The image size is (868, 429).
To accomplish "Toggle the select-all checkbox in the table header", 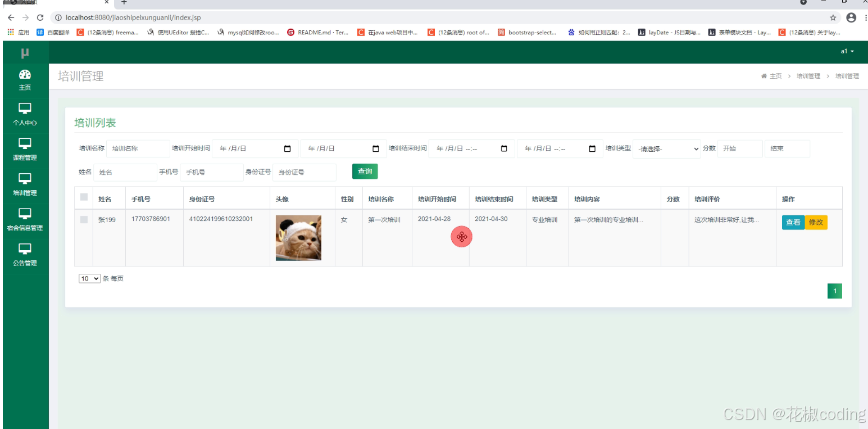I will coord(83,196).
